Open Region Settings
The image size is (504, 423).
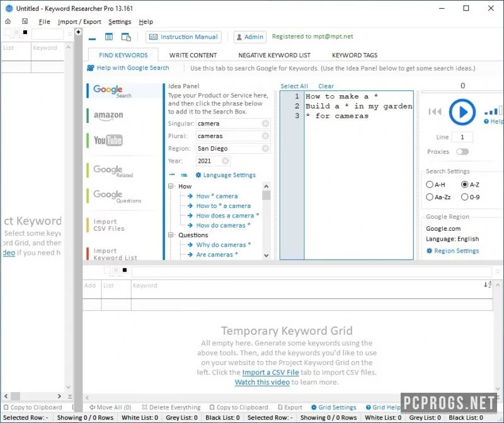pos(452,251)
